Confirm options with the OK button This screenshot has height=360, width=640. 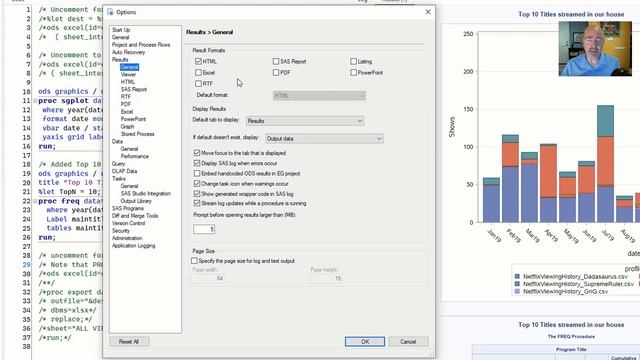pos(365,342)
